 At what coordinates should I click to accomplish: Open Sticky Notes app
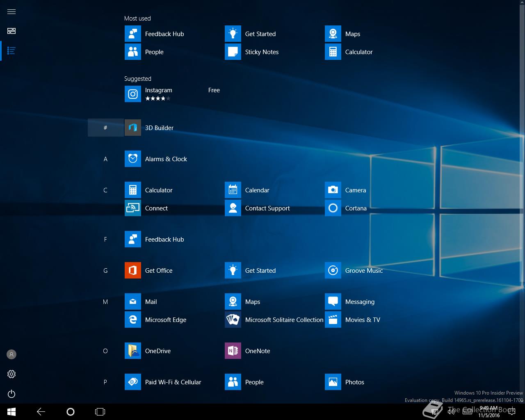[274, 52]
